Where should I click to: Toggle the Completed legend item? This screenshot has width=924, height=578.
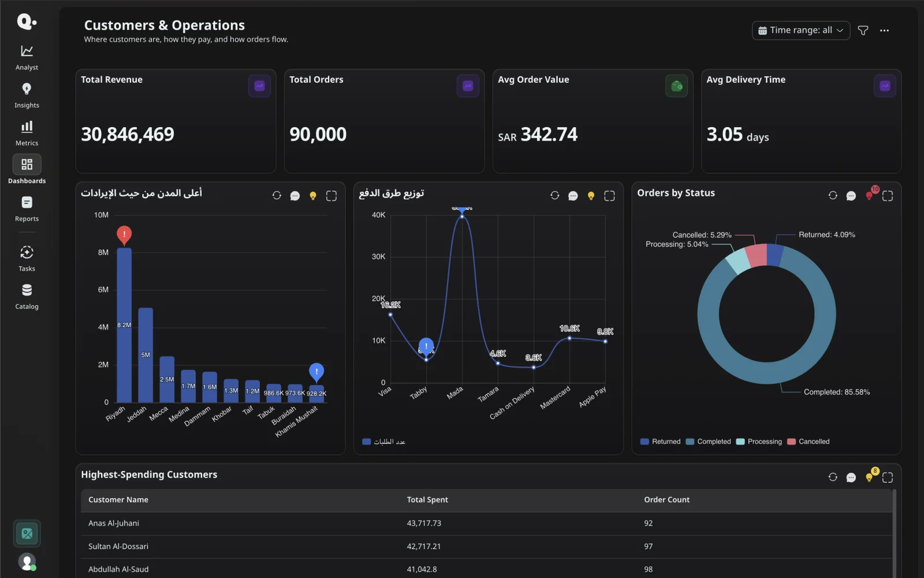click(x=708, y=442)
